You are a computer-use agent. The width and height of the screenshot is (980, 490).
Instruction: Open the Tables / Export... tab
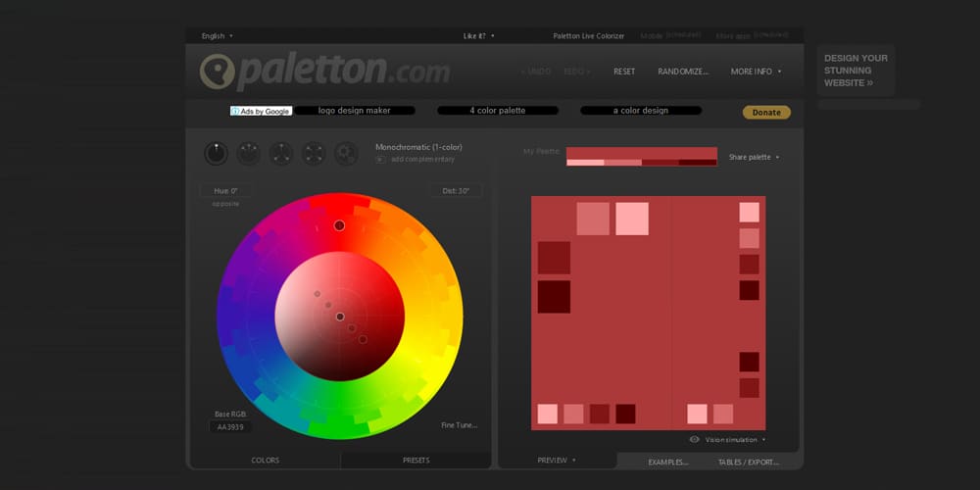(749, 463)
